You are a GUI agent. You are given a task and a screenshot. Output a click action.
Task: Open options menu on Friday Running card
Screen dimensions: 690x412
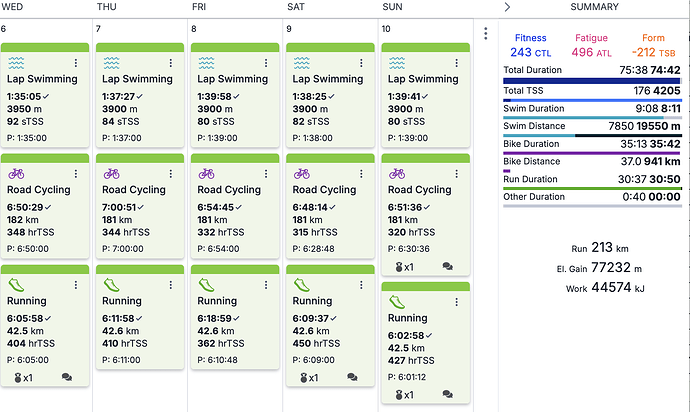(266, 285)
